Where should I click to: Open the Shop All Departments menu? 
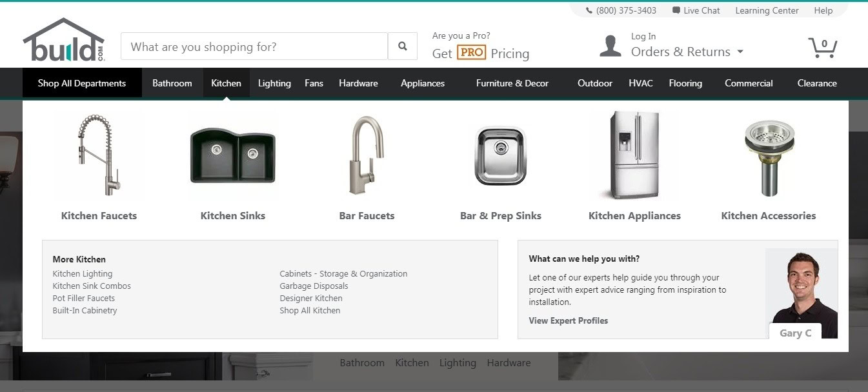(82, 83)
